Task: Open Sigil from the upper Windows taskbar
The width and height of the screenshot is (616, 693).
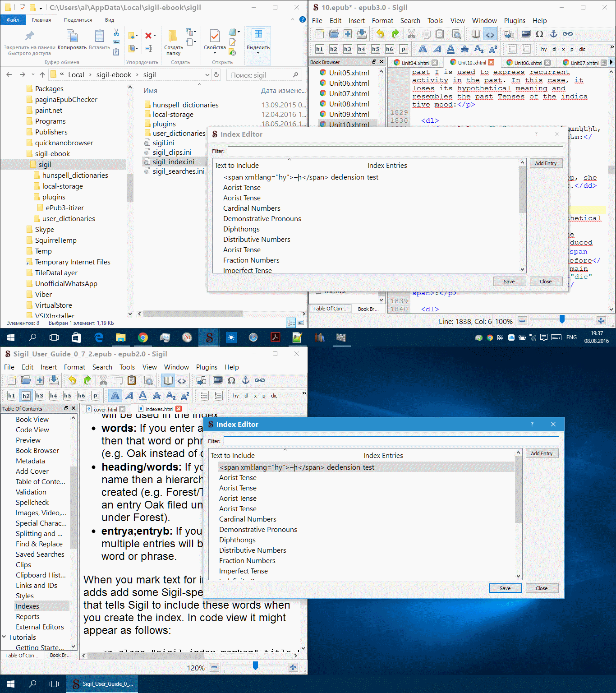Action: click(x=209, y=337)
